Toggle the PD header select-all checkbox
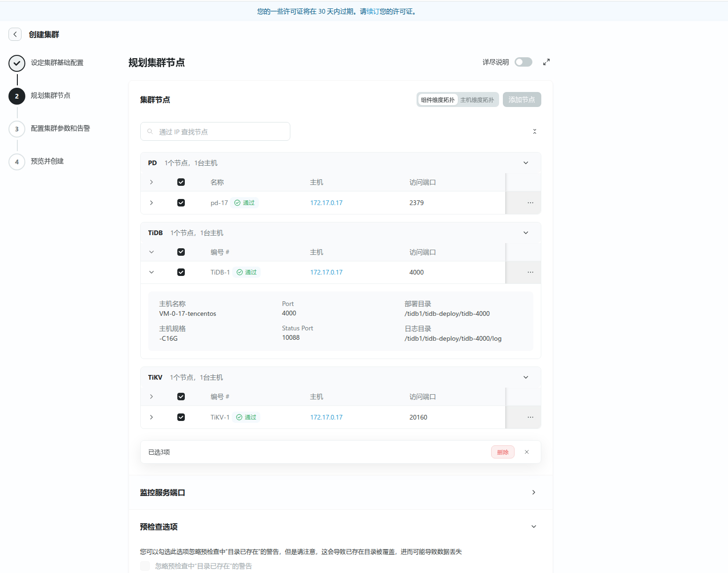The width and height of the screenshot is (728, 573). tap(181, 182)
